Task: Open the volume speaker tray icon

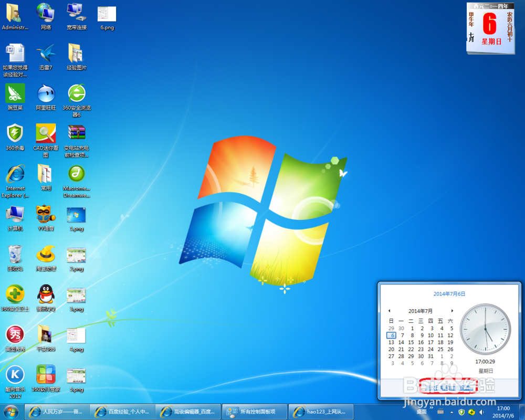Action: coord(481,412)
